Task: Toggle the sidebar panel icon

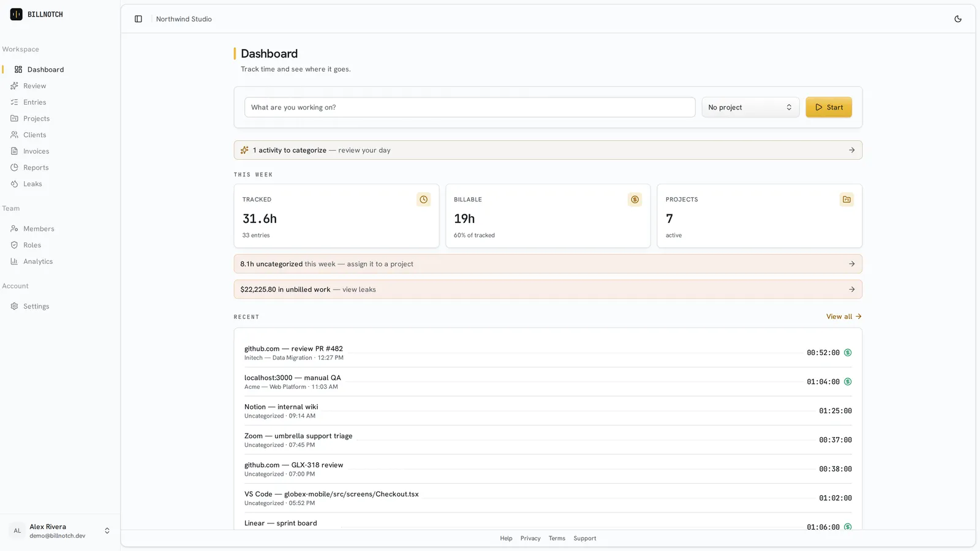Action: tap(138, 19)
